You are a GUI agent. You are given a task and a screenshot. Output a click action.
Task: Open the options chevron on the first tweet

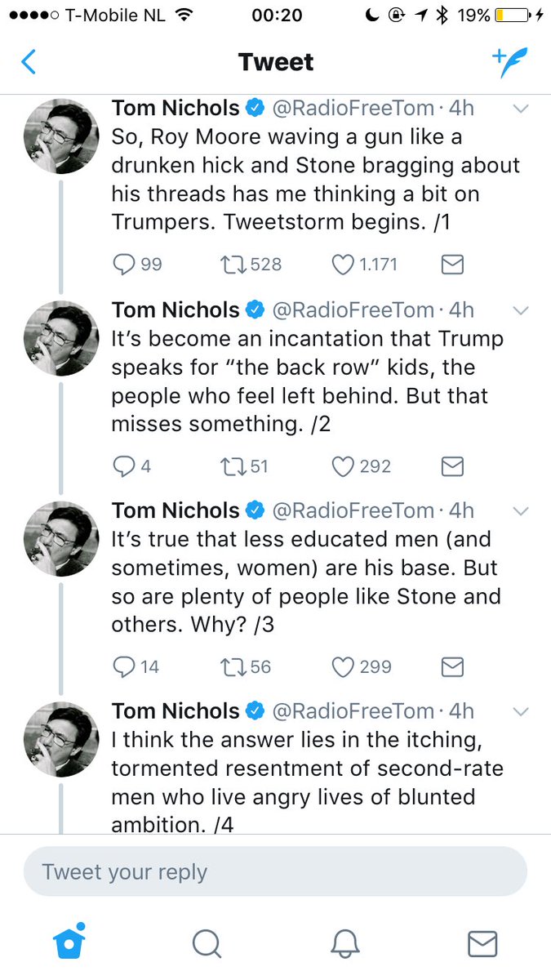520,109
